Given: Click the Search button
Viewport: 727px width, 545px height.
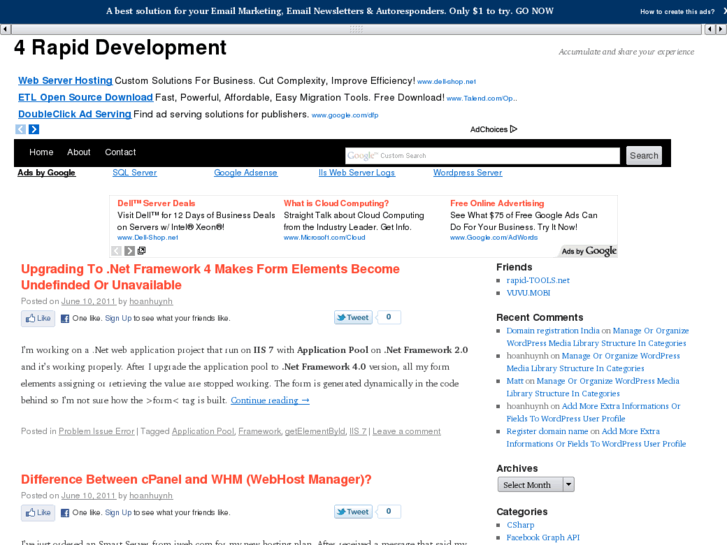Looking at the screenshot, I should coord(644,155).
